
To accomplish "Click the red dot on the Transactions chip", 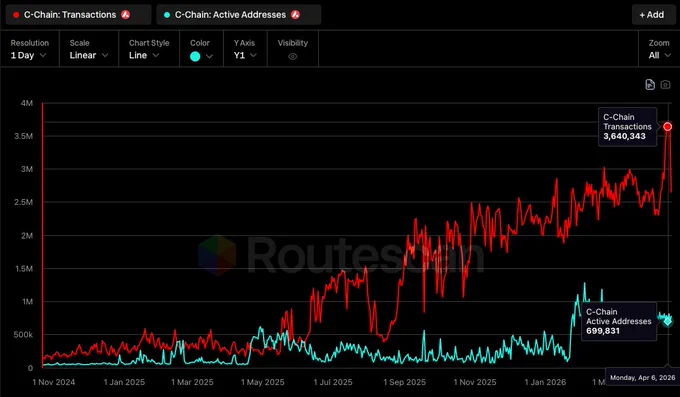I will click(x=16, y=15).
